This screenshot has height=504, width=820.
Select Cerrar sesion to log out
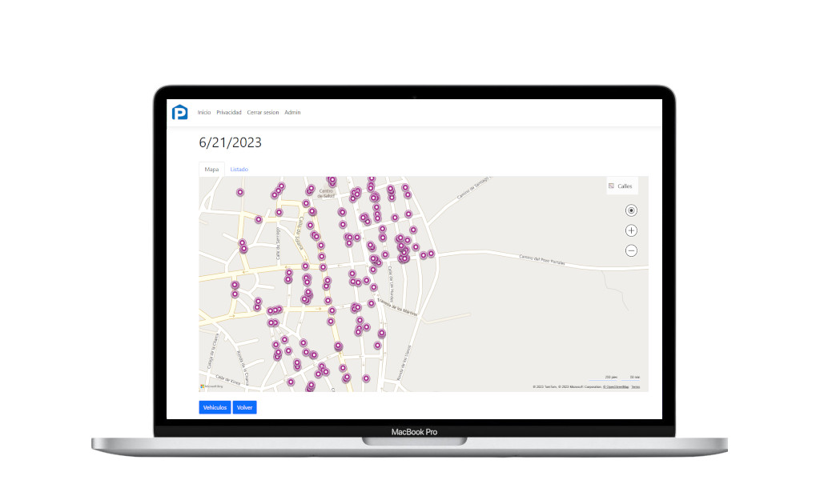pyautogui.click(x=263, y=112)
